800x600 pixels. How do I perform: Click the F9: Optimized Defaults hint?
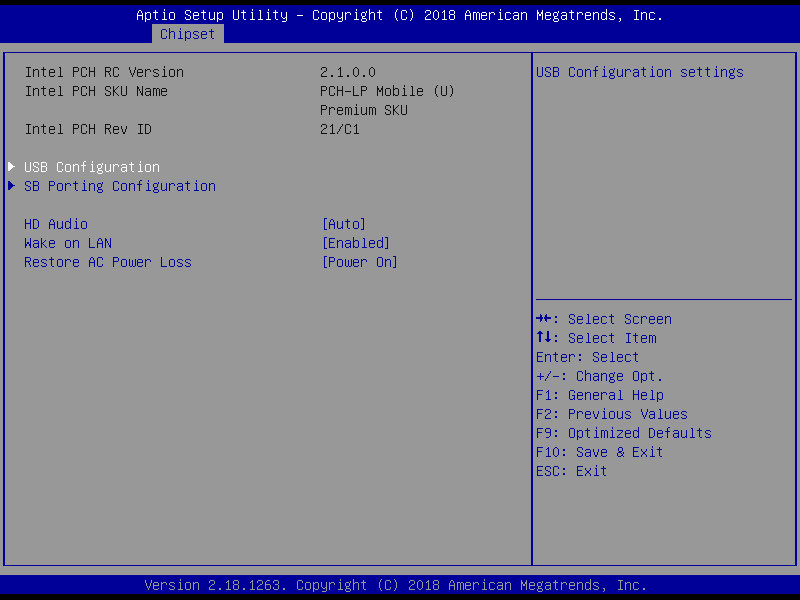point(623,433)
